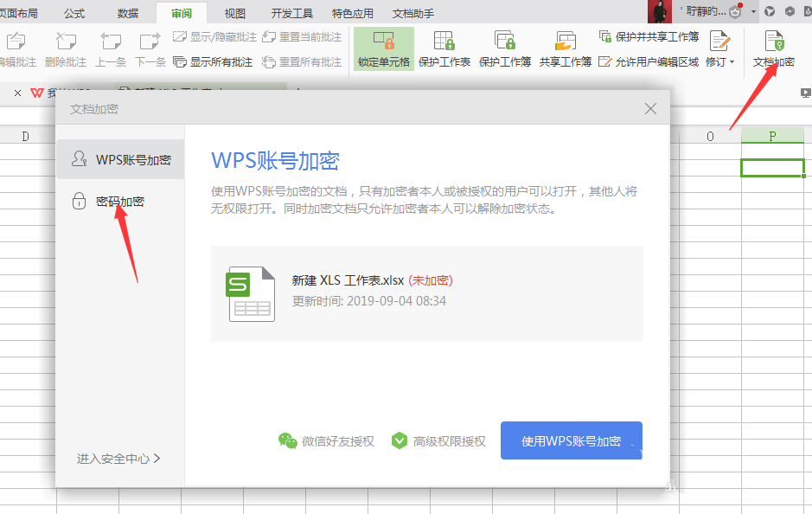
Task: Click the file name 新建 XLS 工作表.xlsx
Action: coord(348,280)
